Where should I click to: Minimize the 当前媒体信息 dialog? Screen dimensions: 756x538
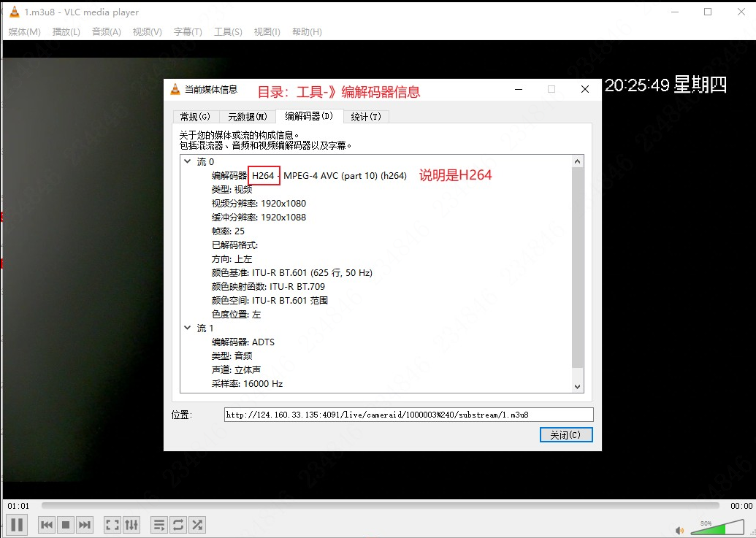(519, 90)
